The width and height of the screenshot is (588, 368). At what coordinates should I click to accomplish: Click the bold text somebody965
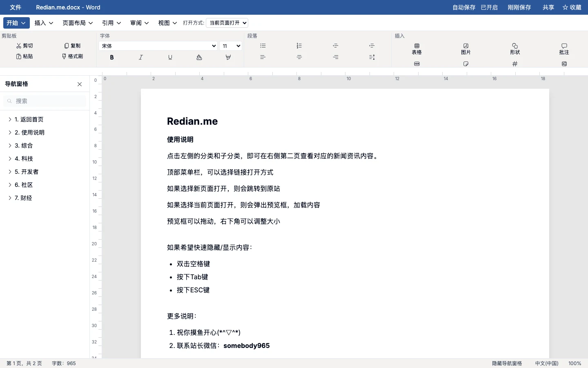click(247, 346)
